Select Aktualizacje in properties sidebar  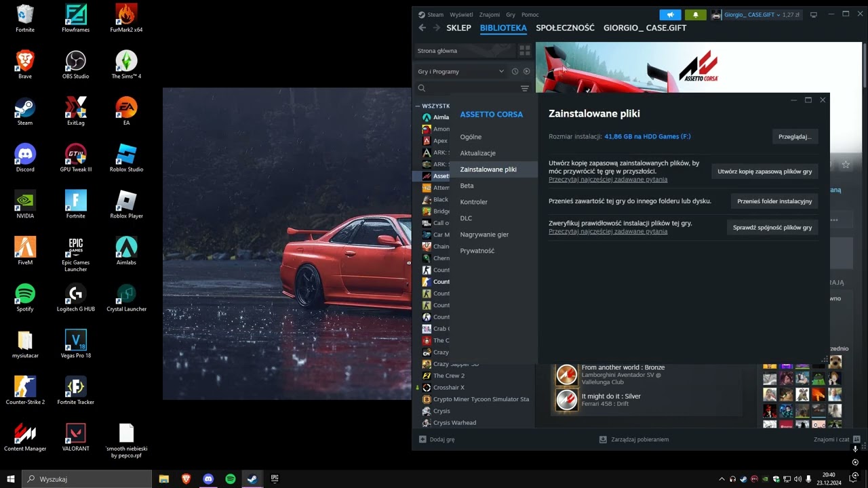click(478, 153)
